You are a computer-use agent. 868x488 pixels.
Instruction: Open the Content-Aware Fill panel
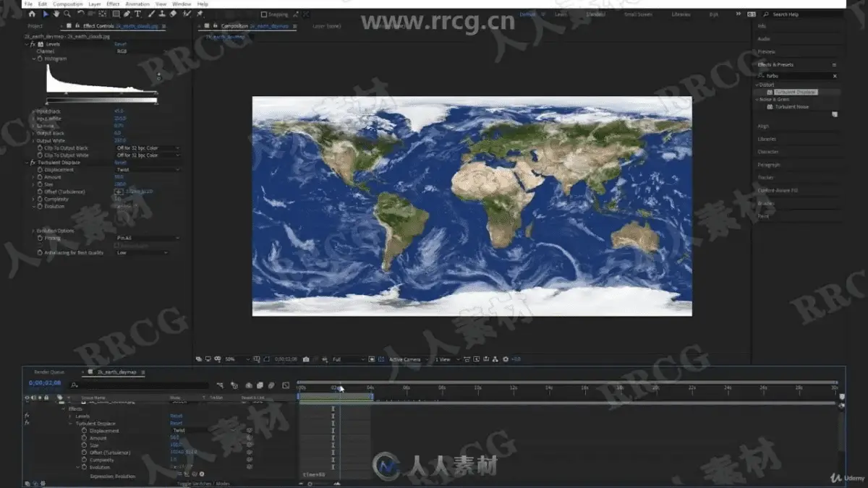[778, 190]
